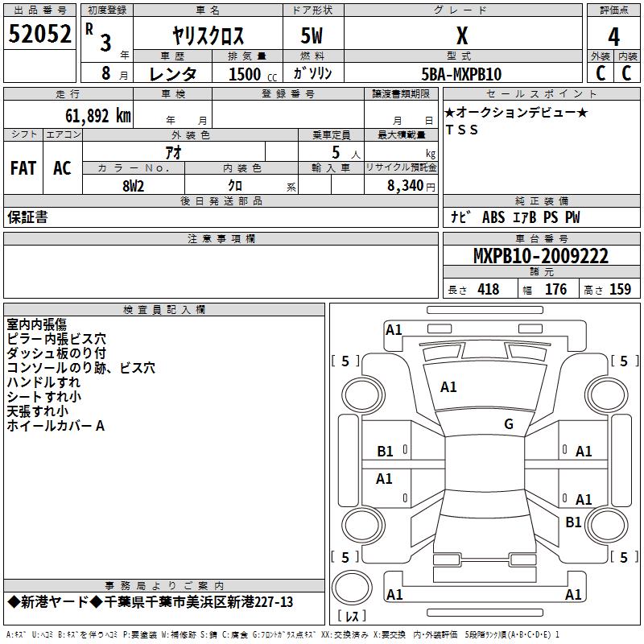Image resolution: width=644 pixels, height=644 pixels.
Task: Select fuel type ガソリン
Action: (x=312, y=73)
